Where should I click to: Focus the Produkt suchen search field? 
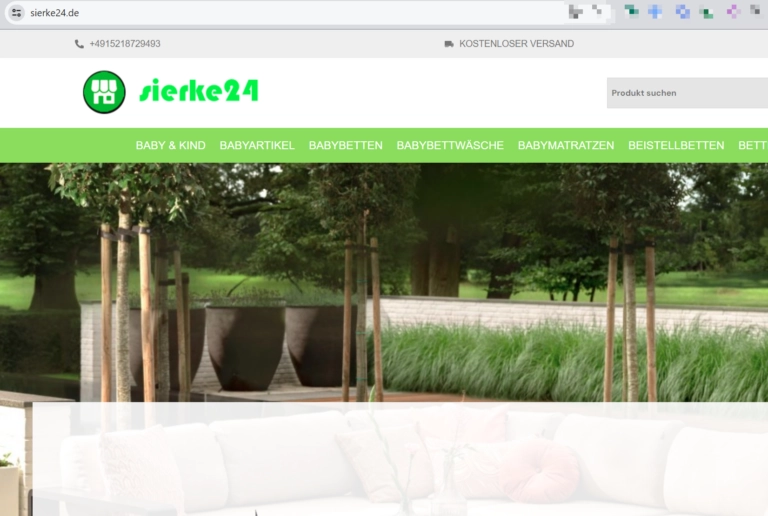[x=686, y=93]
